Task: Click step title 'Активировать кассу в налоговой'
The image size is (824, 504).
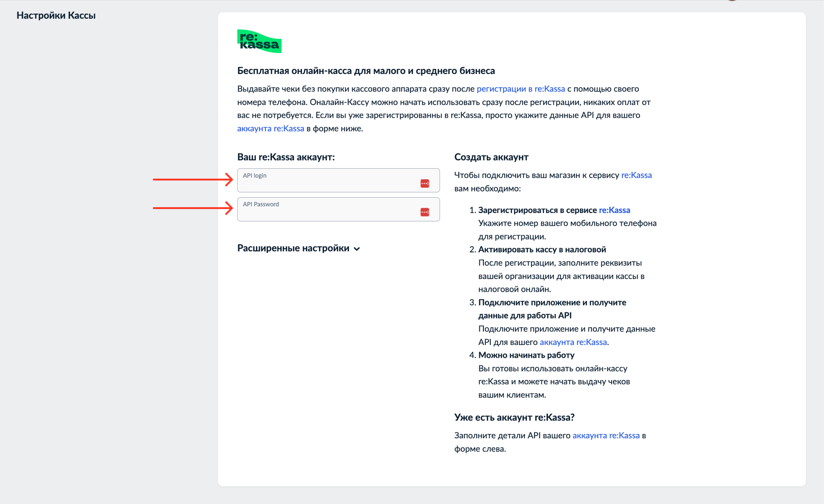Action: point(542,250)
